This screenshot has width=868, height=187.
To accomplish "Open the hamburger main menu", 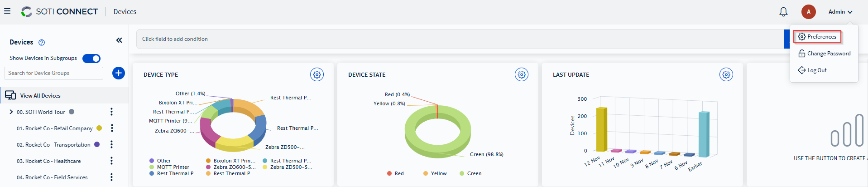I will (7, 11).
